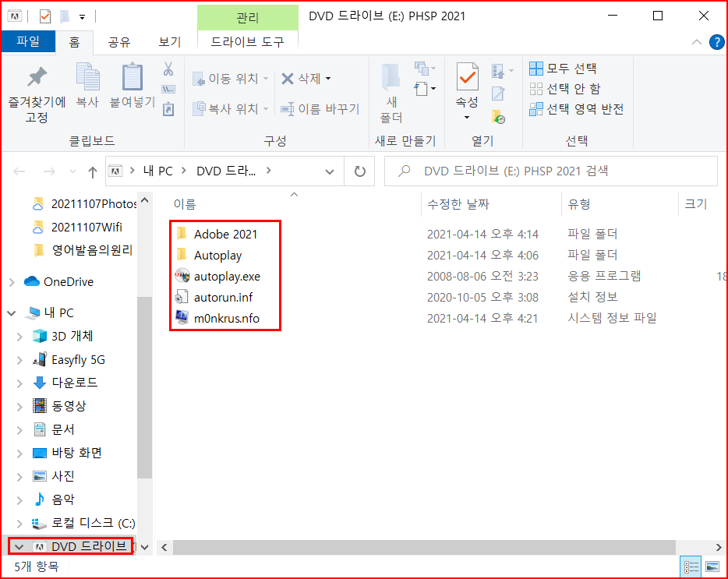Collapse the DVD 드라이브 tree node
This screenshot has height=579, width=728.
(19, 547)
